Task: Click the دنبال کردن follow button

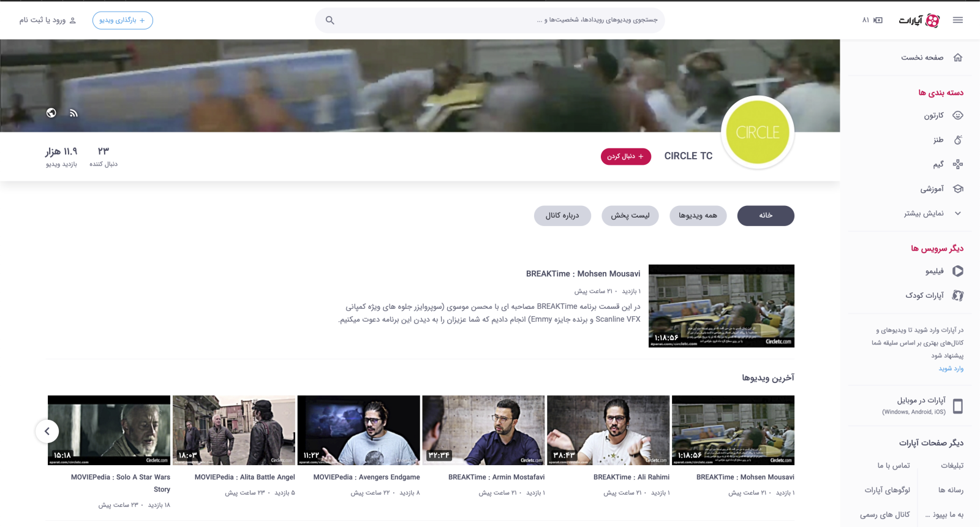Action: [625, 156]
